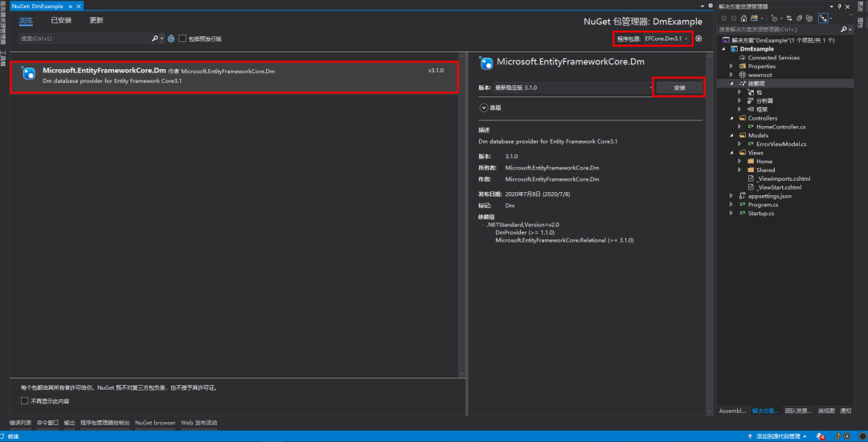Click the 安装 (Install) button
Screen dimensions: 868x442
tap(679, 88)
